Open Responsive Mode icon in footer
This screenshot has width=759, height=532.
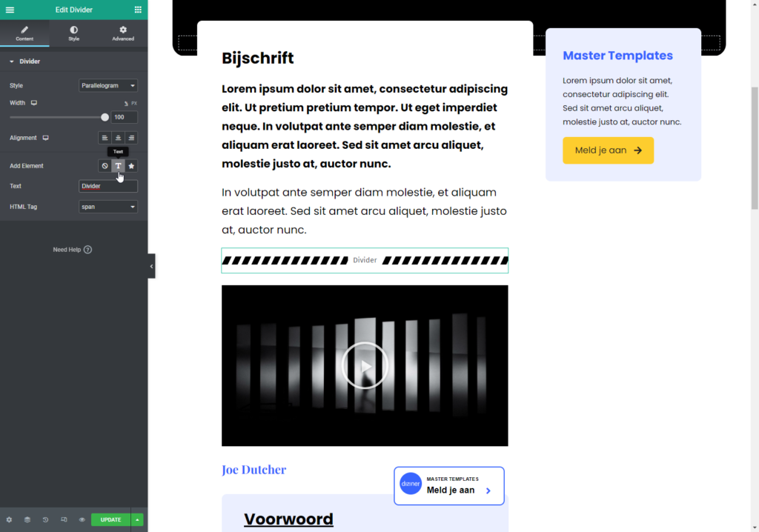[x=64, y=519]
